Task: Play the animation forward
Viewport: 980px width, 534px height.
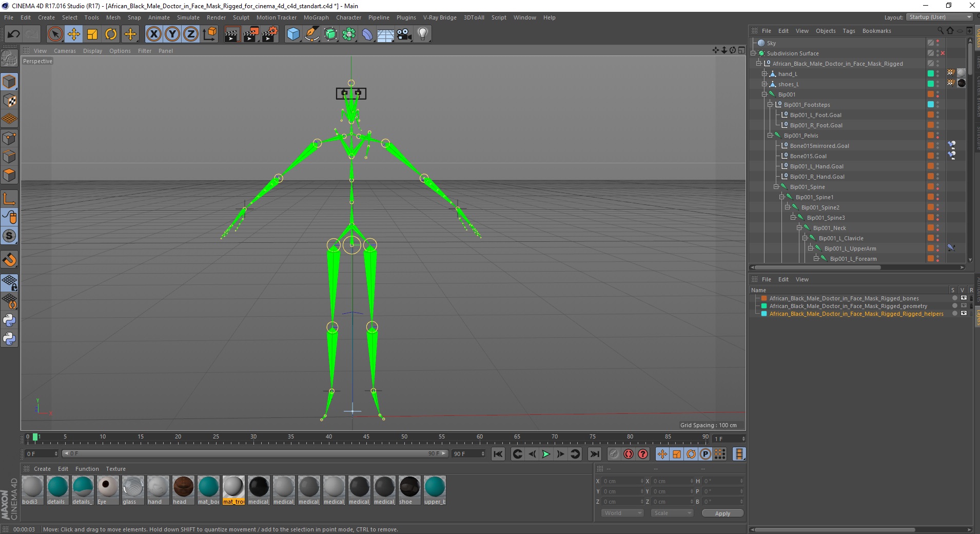Action: (546, 454)
